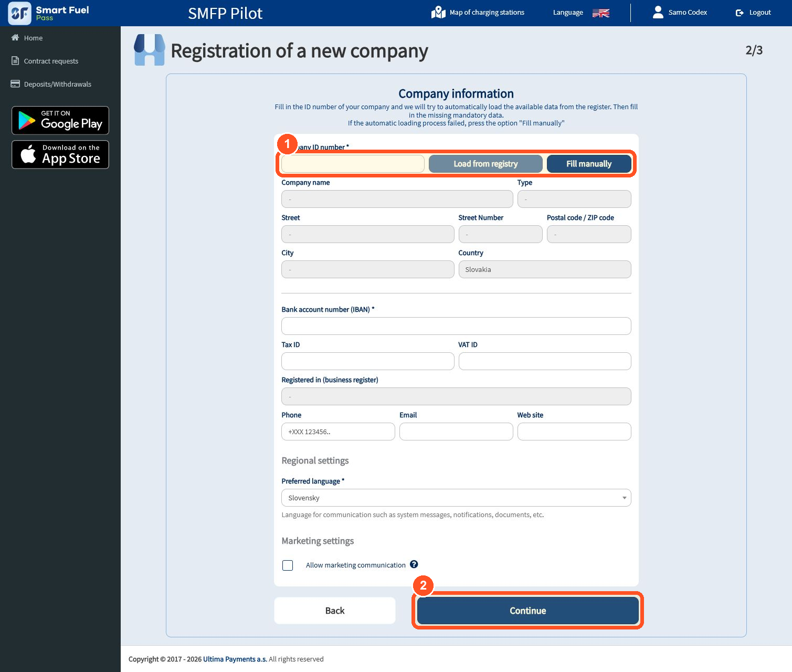Screen dimensions: 792x672
Task: Open the Download on the App Store badge
Action: pos(60,154)
